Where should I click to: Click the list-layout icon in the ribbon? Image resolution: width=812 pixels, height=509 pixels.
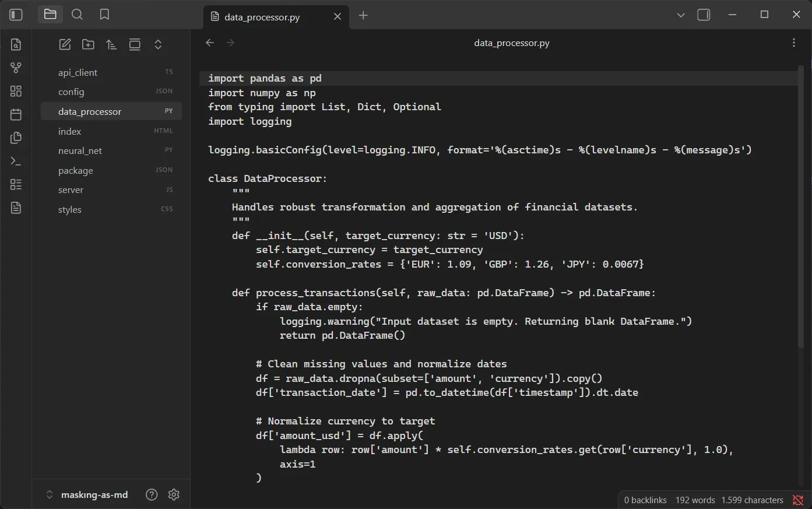(x=16, y=184)
